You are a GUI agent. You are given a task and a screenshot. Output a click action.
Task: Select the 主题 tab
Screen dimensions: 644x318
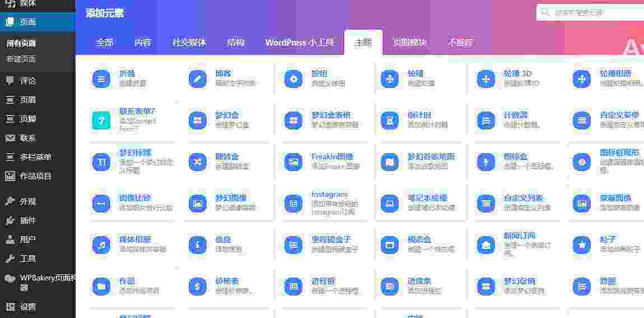pos(363,43)
